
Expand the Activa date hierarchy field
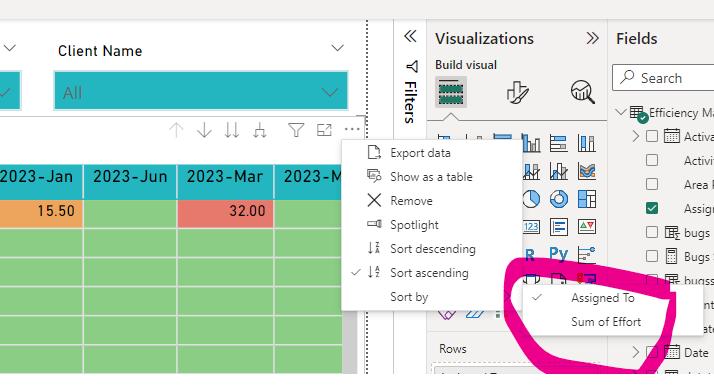636,136
